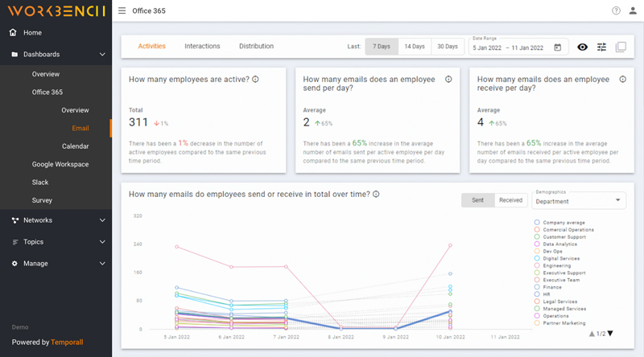644x357 pixels.
Task: Open Email dashboard in sidebar
Action: tap(80, 129)
